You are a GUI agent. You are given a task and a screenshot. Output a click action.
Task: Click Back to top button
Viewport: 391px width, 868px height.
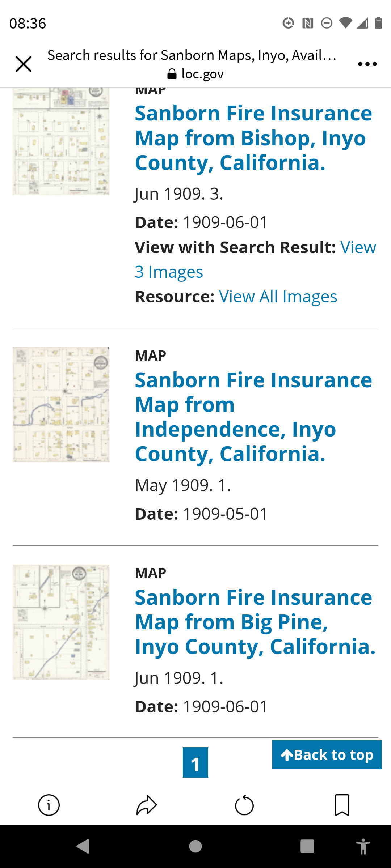tap(327, 755)
